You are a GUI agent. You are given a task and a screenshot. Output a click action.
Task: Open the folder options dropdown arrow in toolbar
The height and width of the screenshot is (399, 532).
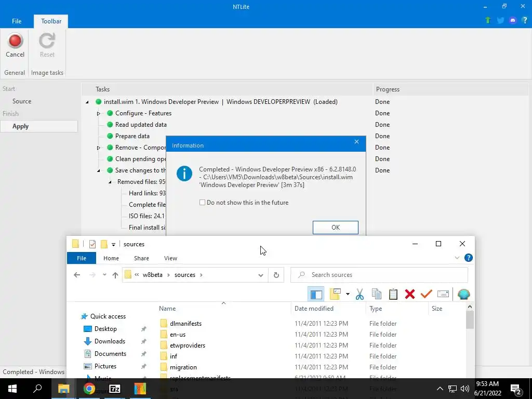(348, 294)
